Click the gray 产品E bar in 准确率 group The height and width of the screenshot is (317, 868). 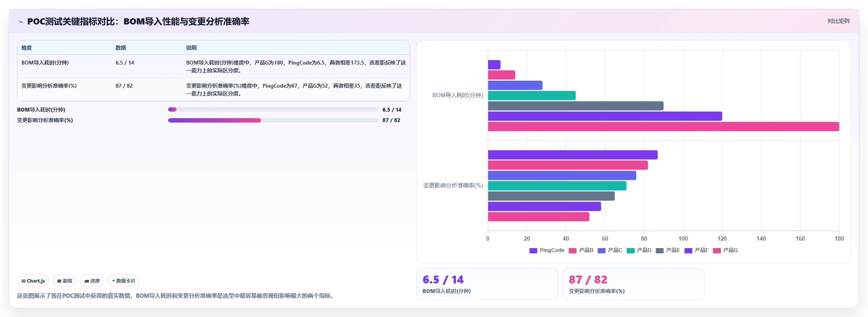point(551,196)
